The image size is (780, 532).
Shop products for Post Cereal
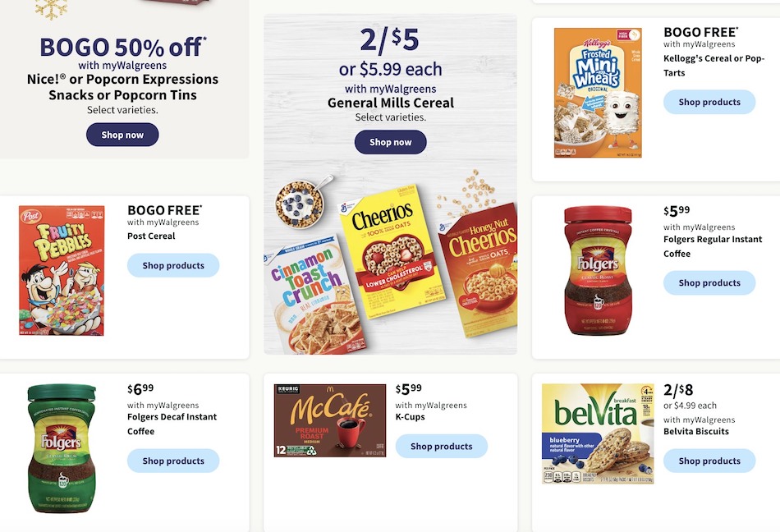click(x=173, y=264)
